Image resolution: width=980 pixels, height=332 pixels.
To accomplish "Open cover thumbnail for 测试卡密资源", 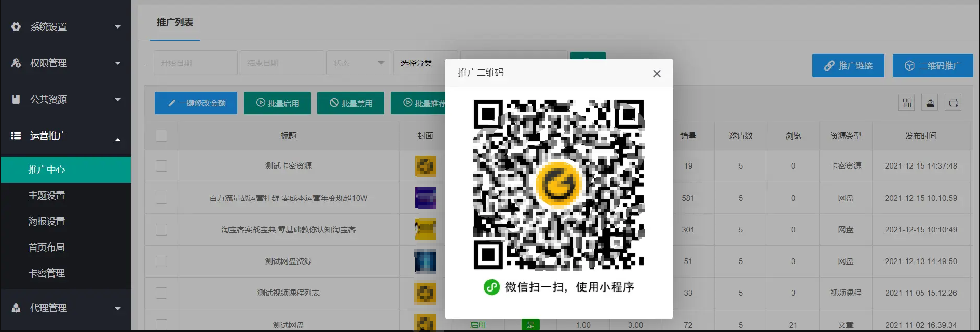I will pyautogui.click(x=425, y=166).
